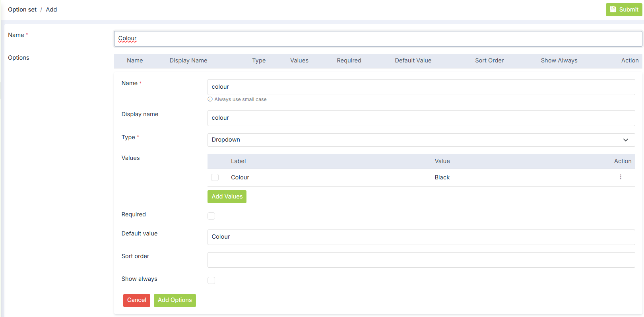Tick the checkbox in the Colour value row
Image resolution: width=644 pixels, height=317 pixels.
pos(215,177)
